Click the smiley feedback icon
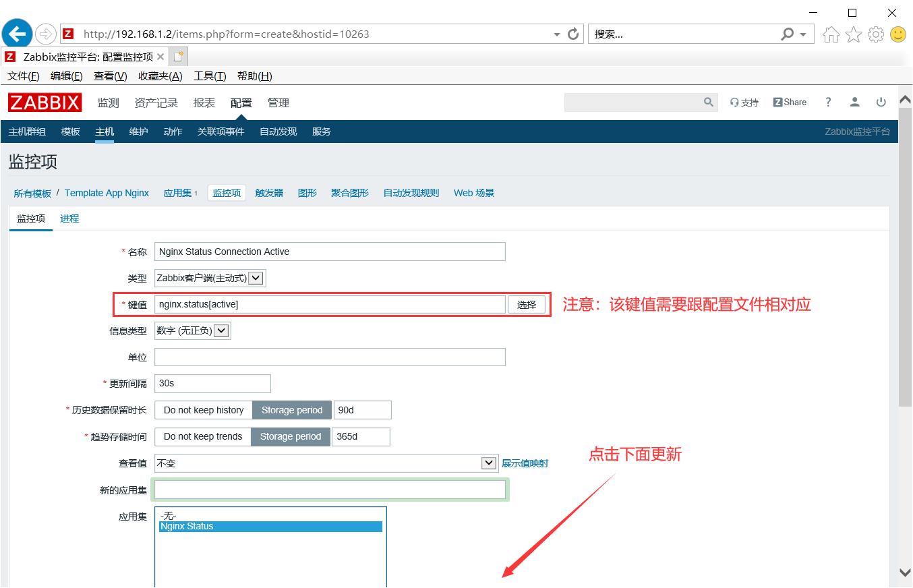The height and width of the screenshot is (588, 913). tap(898, 34)
